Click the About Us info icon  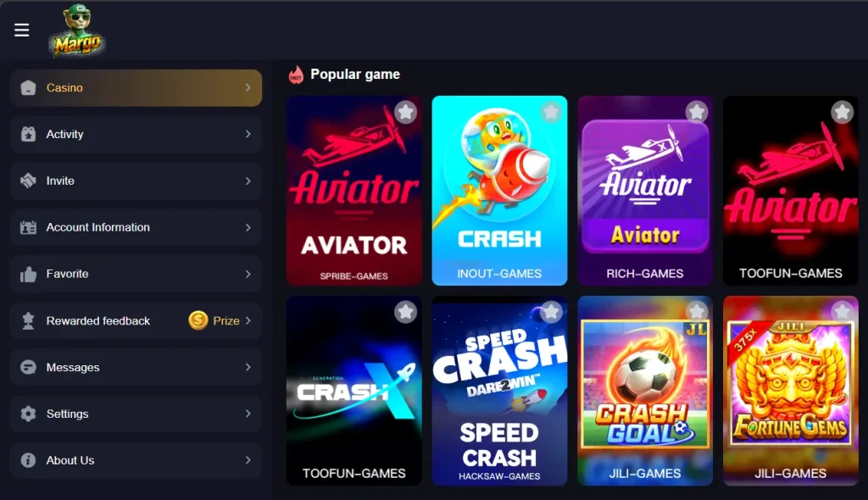click(28, 460)
